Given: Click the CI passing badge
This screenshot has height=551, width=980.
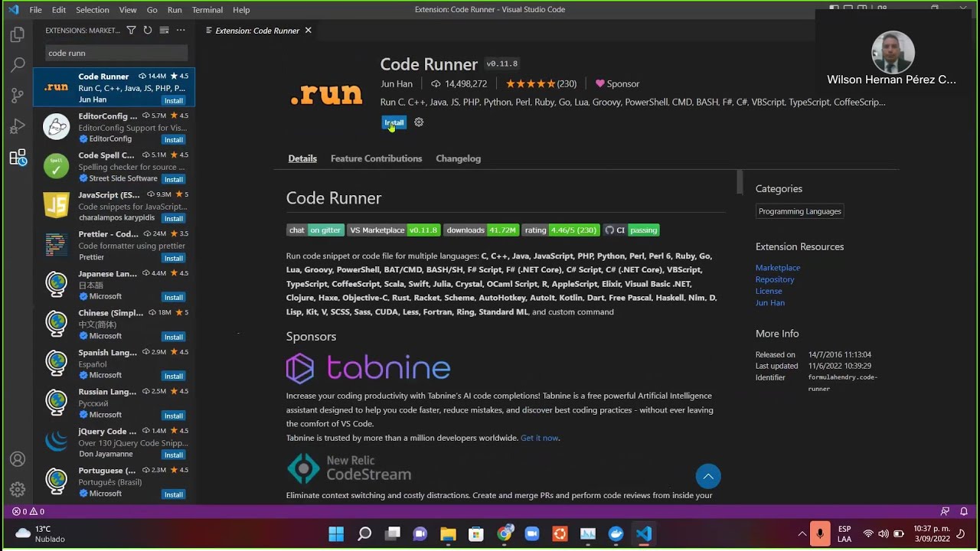Looking at the screenshot, I should [631, 230].
